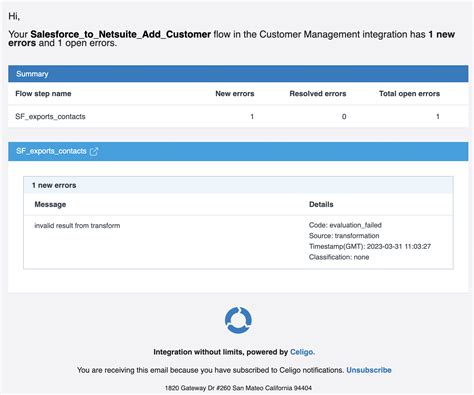
Task: Click the Resolved errors column header
Action: (318, 94)
